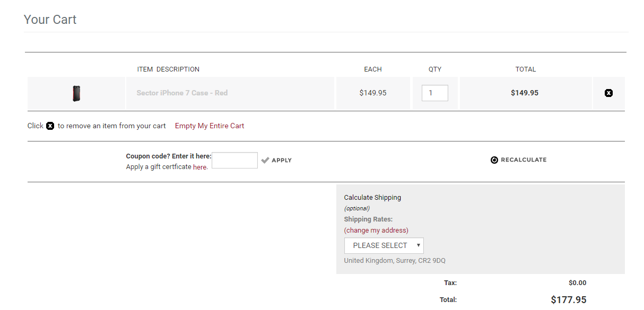Focus the coupon code input box
The width and height of the screenshot is (644, 310).
pyautogui.click(x=234, y=160)
